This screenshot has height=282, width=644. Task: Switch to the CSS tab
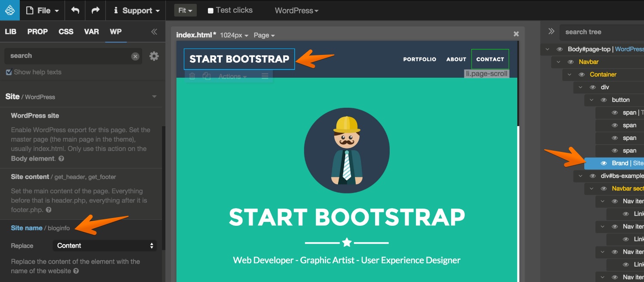66,32
